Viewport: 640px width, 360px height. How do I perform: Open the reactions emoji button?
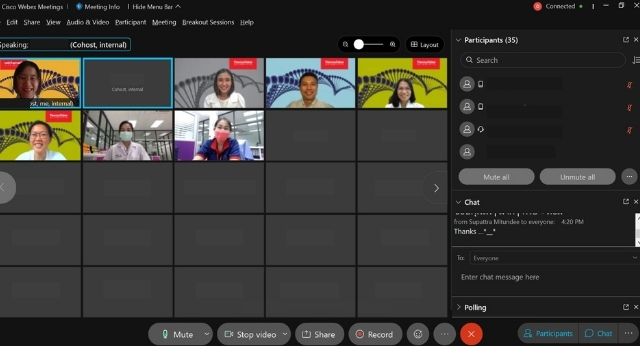click(418, 334)
